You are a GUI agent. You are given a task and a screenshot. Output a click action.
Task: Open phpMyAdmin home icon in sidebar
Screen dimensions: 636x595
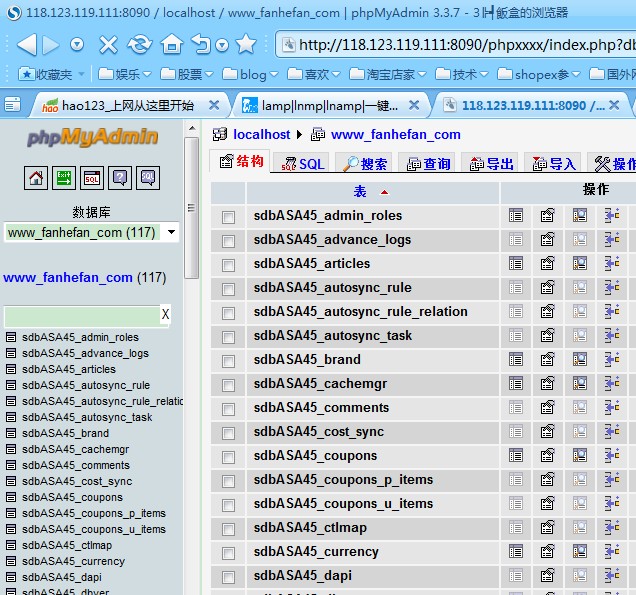36,178
